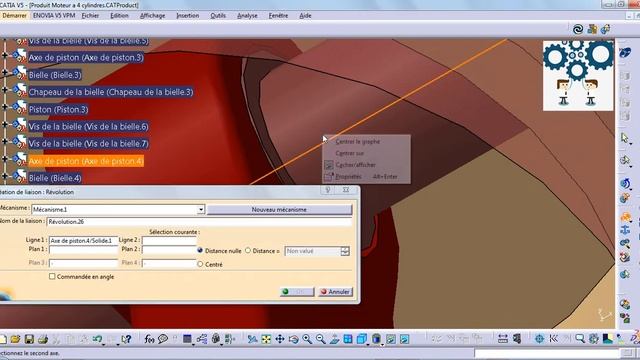640x360 pixels.
Task: Click the top blue icon in right toolbar
Action: [x=624, y=52]
